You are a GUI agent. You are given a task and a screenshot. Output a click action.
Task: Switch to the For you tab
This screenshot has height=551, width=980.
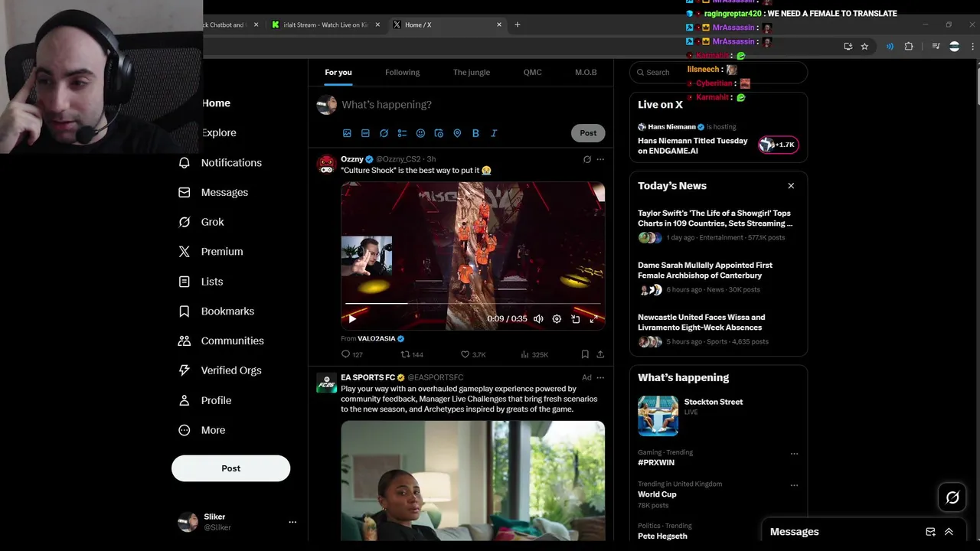click(338, 72)
